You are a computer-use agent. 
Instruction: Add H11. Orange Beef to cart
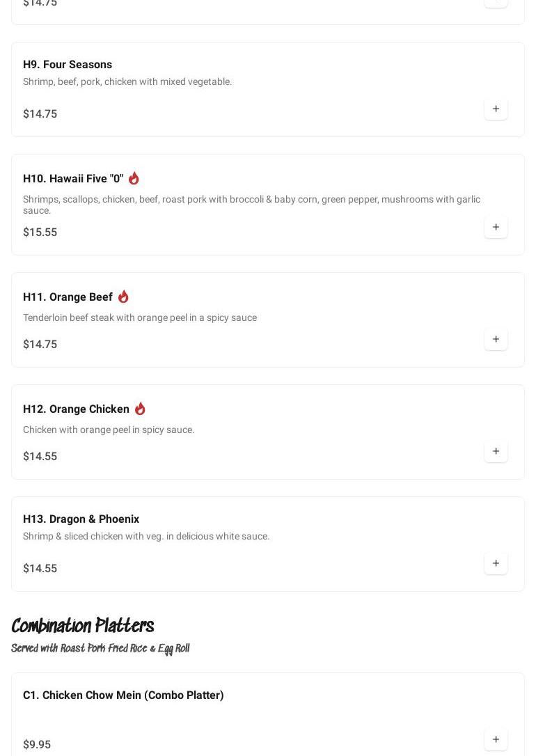[496, 340]
